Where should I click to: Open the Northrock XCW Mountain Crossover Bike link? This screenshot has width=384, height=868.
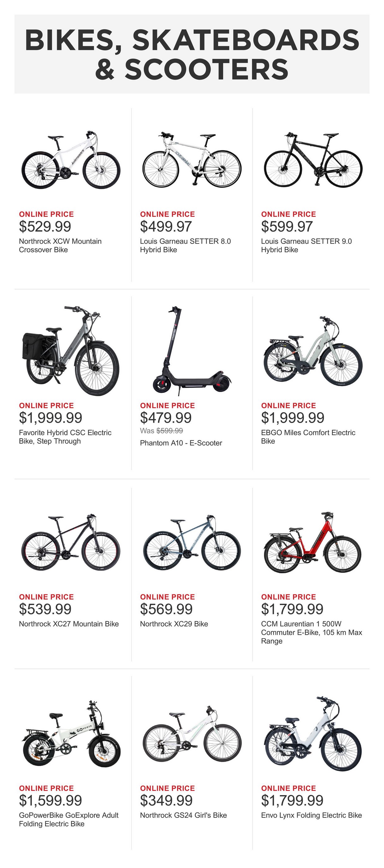(60, 245)
